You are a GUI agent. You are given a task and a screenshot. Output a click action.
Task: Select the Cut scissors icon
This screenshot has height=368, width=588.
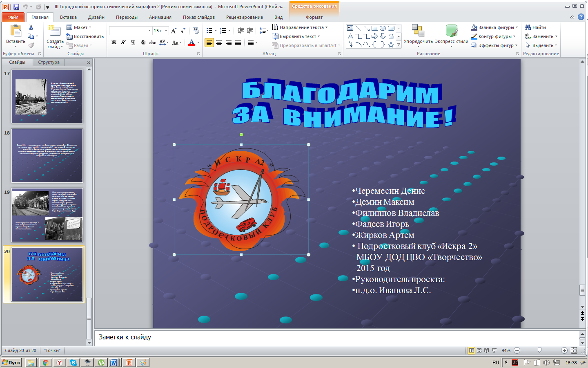(x=31, y=27)
